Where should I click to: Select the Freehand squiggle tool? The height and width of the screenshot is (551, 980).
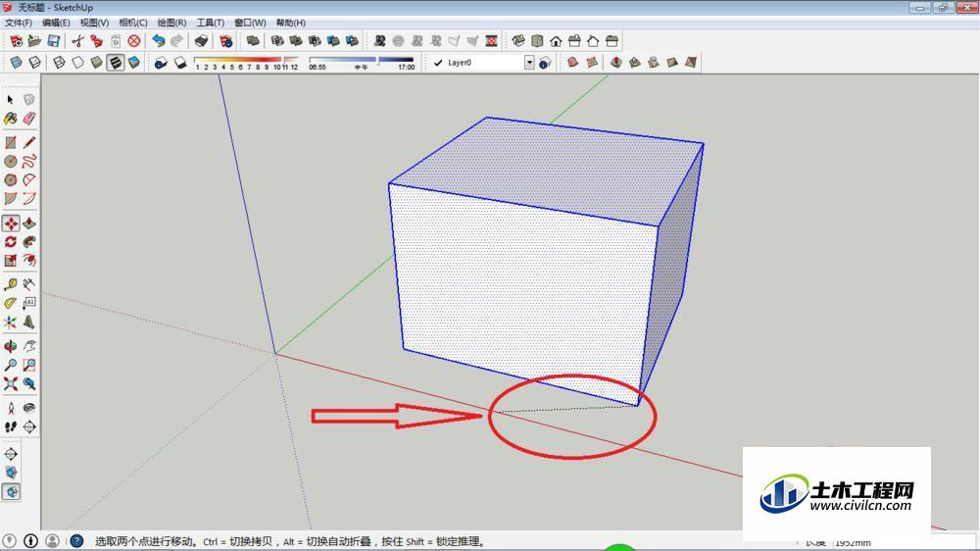pos(28,162)
